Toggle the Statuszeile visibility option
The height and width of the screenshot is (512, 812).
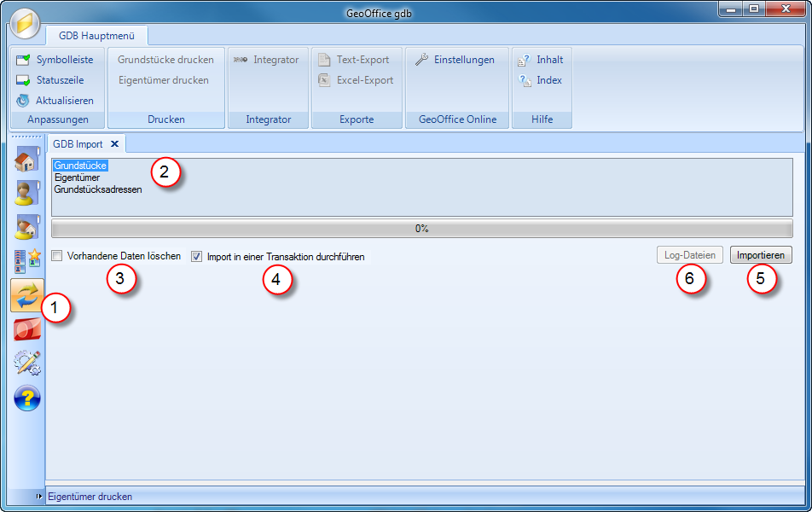(x=52, y=80)
